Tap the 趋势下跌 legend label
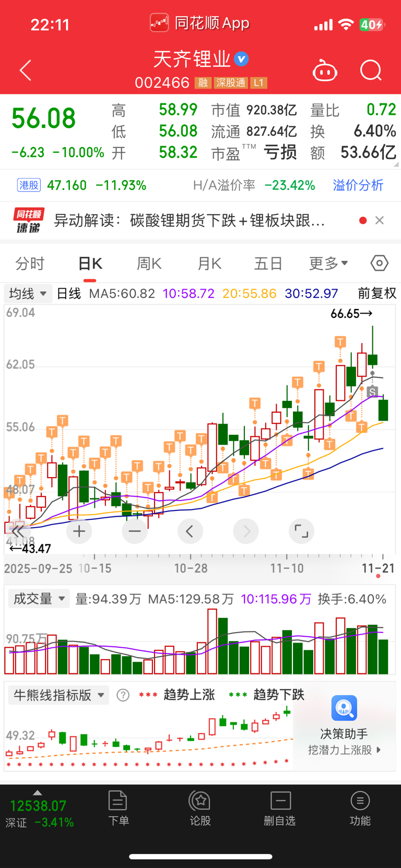Screen dimensions: 401x868 [x=279, y=695]
